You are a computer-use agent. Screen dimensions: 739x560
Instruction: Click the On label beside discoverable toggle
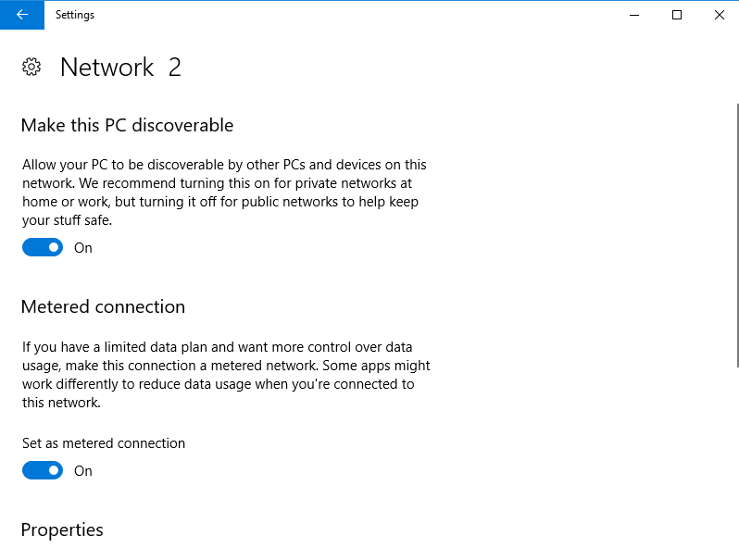(83, 248)
